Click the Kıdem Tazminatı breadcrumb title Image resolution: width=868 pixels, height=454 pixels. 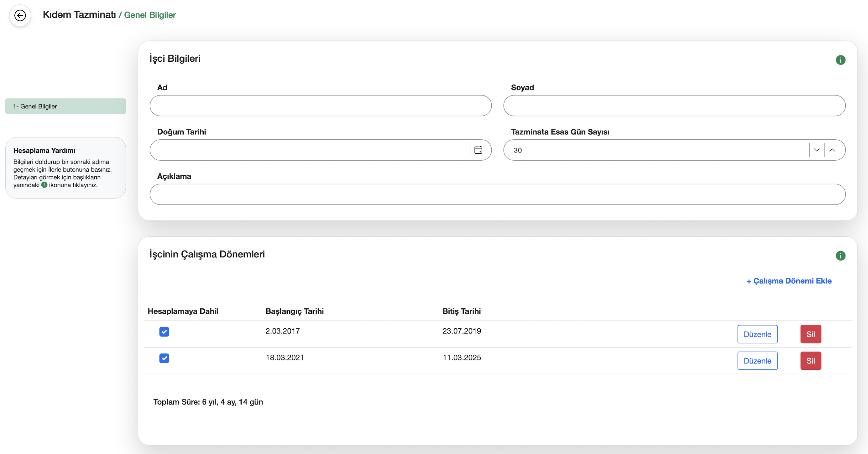[x=79, y=15]
